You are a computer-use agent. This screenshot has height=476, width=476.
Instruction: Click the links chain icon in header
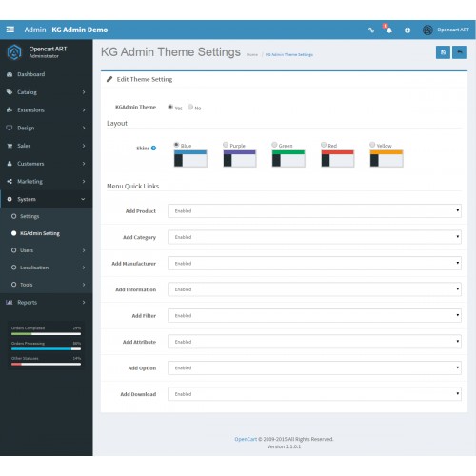371,30
